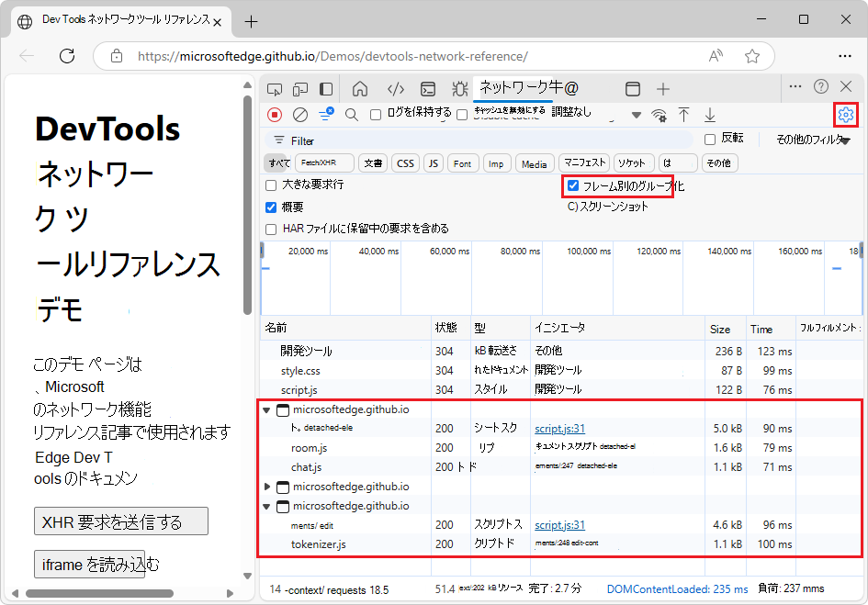Switch to the ネットワーク tool tab
Screen dimensions: 868x605
click(x=524, y=88)
